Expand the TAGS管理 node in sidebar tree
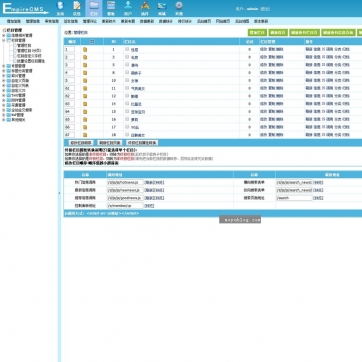The image size is (362, 362). (4, 95)
